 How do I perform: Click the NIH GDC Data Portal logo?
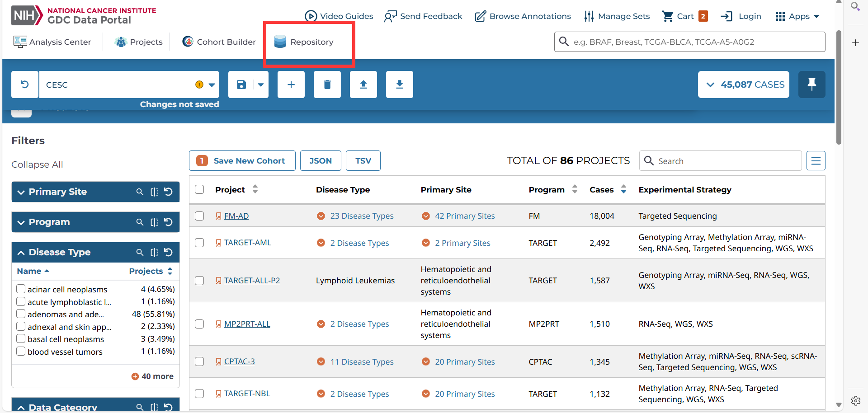coord(84,15)
